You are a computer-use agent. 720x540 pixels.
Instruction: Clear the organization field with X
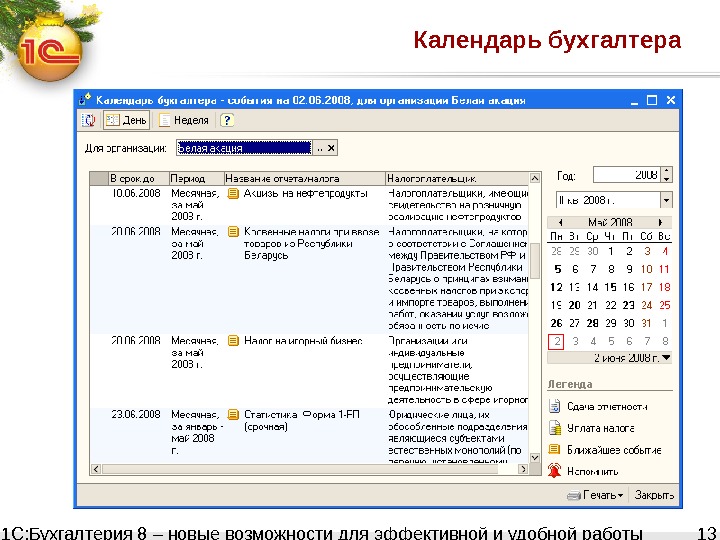coord(331,148)
